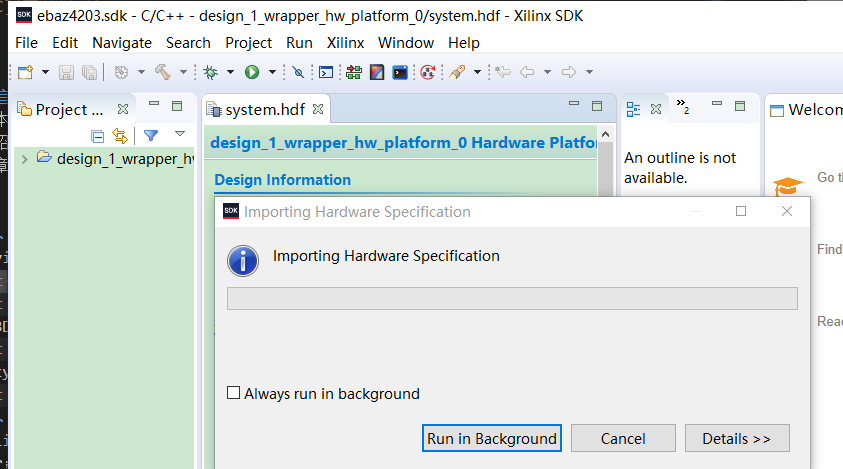Open the Search flashlight dropdown arrow
Image resolution: width=843 pixels, height=469 pixels.
coord(477,72)
